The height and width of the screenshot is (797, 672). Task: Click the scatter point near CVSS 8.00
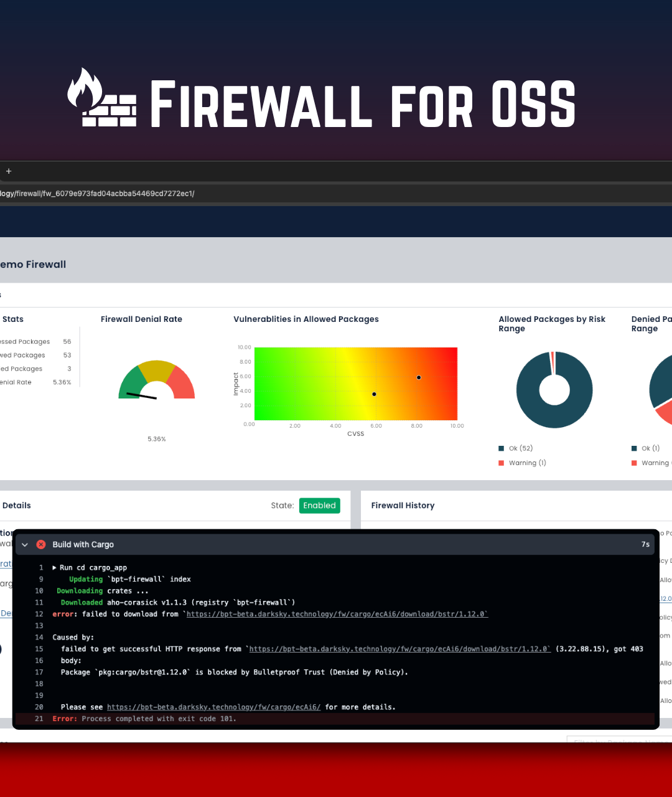[x=419, y=377]
